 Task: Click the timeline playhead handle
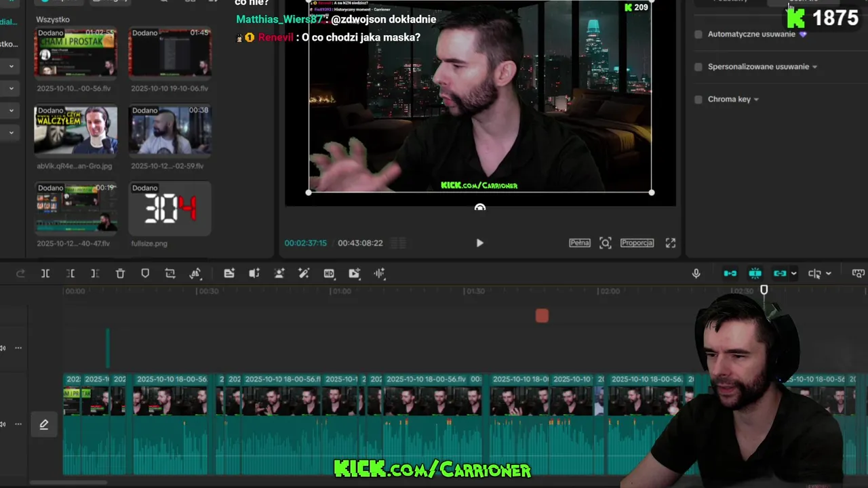click(764, 290)
